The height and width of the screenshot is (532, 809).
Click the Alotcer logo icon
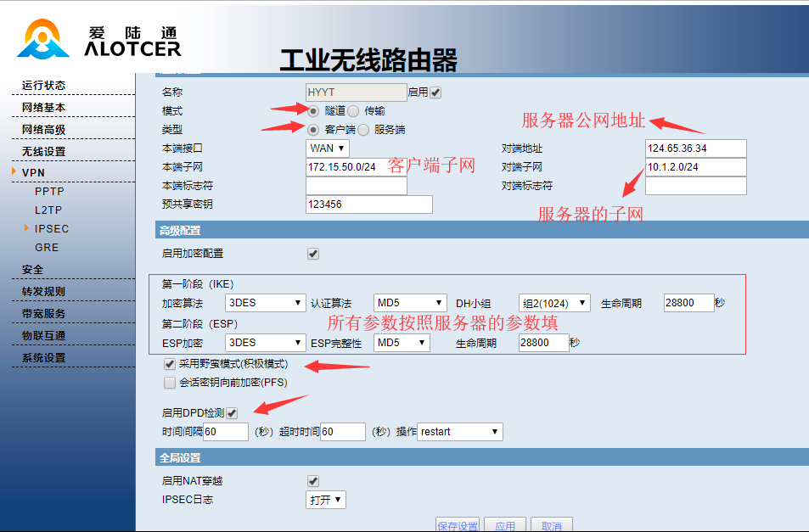(43, 39)
